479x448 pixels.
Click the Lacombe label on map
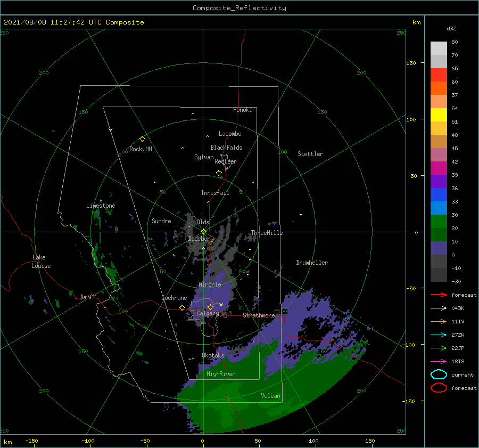[230, 134]
